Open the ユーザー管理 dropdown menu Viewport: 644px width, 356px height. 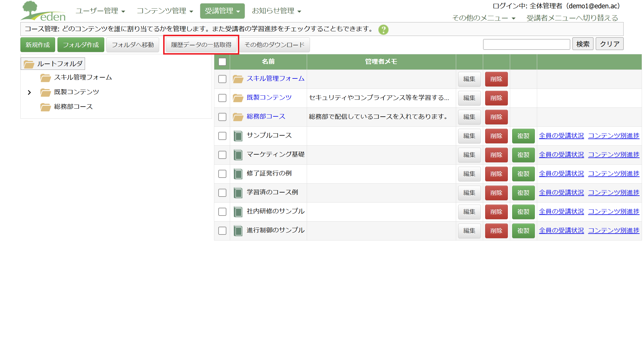click(100, 11)
